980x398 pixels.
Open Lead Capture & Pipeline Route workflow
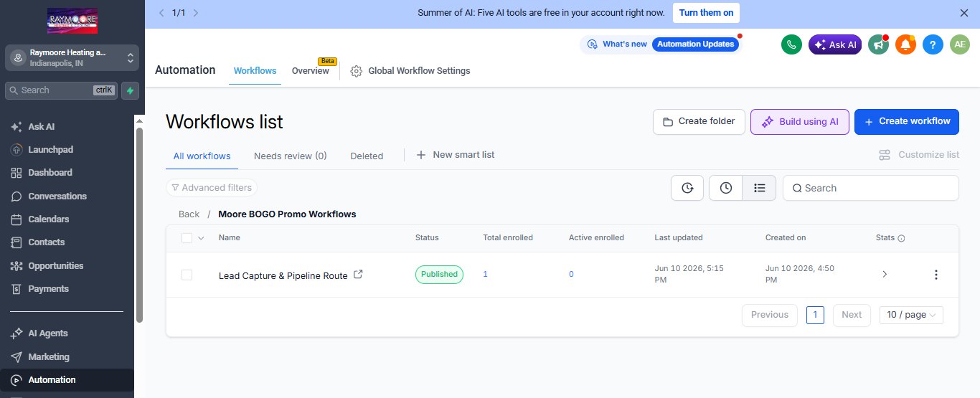click(283, 275)
